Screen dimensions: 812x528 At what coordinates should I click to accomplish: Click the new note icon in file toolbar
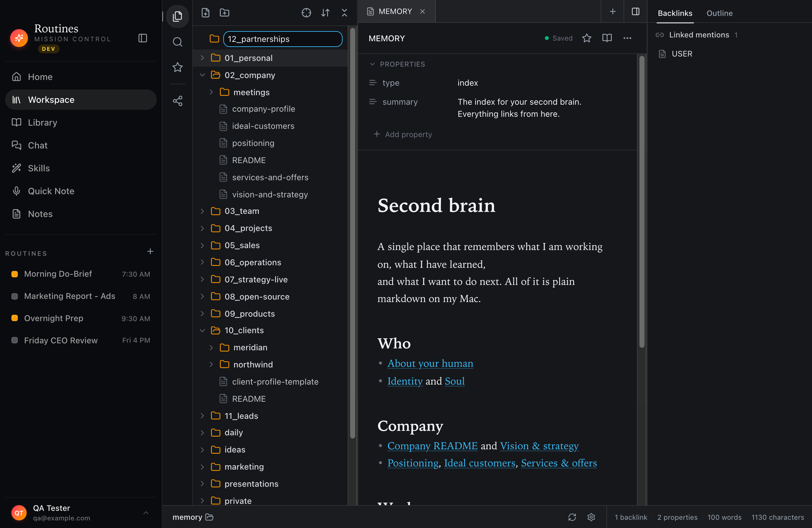coord(206,13)
